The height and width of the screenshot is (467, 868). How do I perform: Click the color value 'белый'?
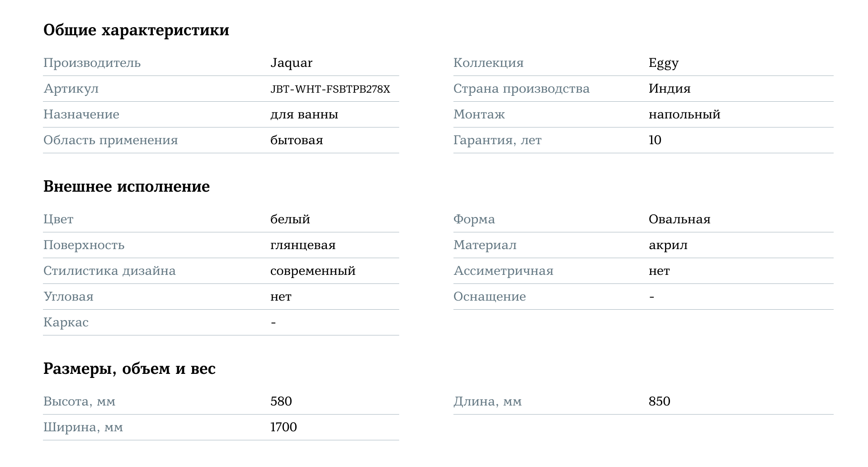pos(290,219)
